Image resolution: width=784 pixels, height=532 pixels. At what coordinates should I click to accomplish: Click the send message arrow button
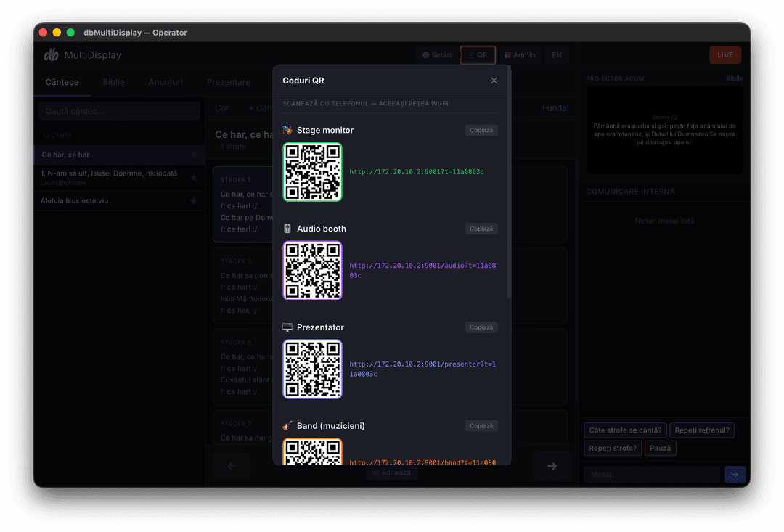pos(735,474)
